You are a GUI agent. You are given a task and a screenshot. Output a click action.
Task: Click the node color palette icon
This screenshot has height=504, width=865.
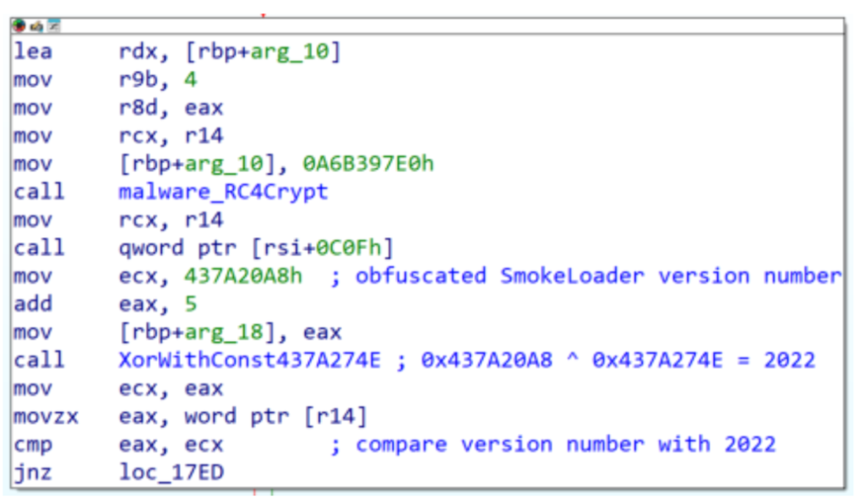coord(19,25)
